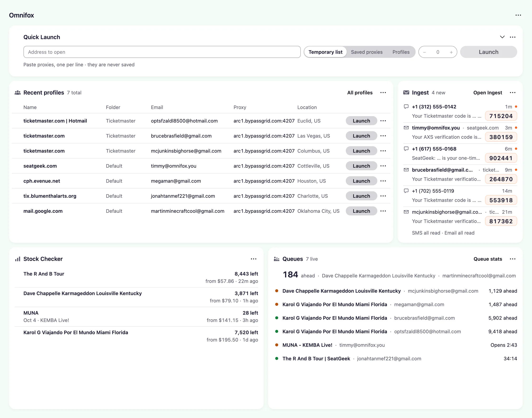Switch to Saved proxies tab
The width and height of the screenshot is (532, 418).
click(x=366, y=52)
